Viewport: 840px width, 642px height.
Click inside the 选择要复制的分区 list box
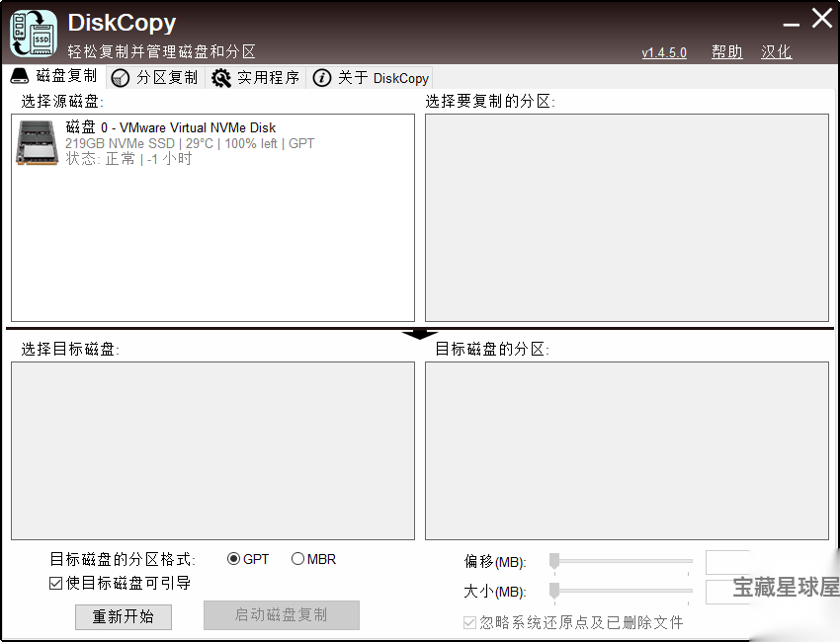click(x=627, y=217)
